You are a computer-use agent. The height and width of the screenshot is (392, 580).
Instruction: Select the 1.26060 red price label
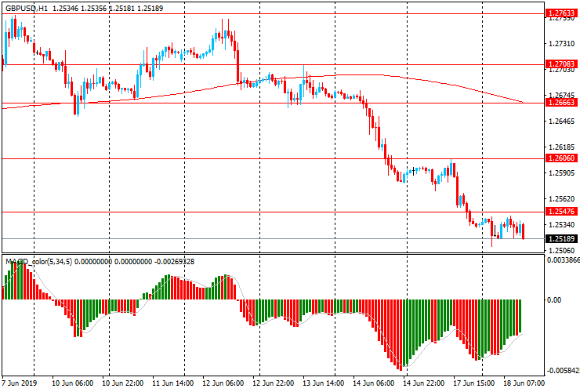pos(561,158)
